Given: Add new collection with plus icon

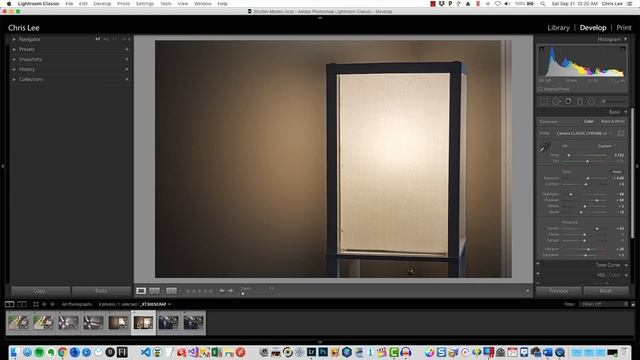Looking at the screenshot, I should click(x=127, y=79).
